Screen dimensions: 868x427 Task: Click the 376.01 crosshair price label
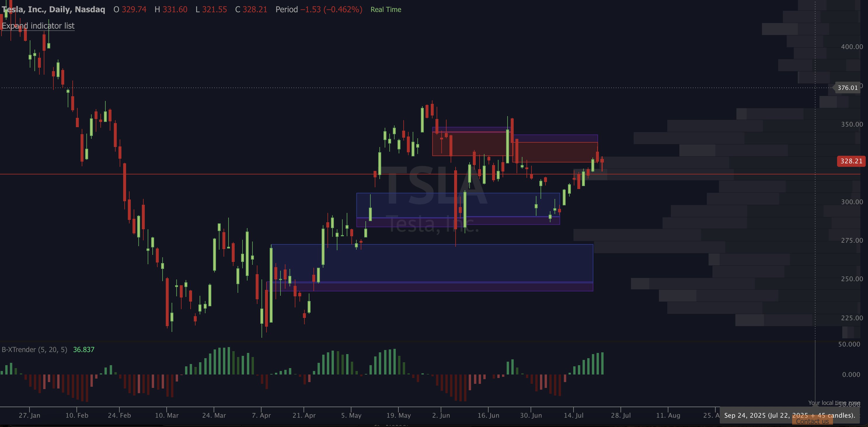point(848,88)
